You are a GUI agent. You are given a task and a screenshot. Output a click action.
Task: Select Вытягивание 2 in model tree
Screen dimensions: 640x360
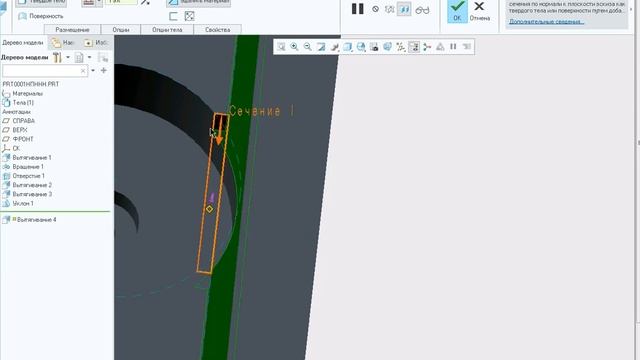click(x=27, y=185)
